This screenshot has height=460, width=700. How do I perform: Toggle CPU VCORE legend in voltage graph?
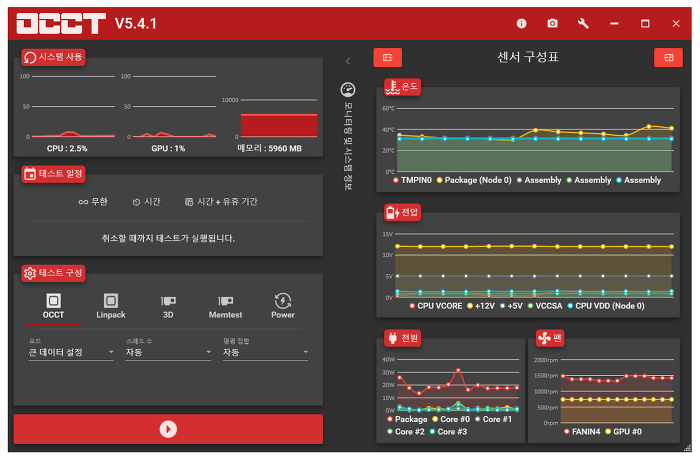click(x=436, y=306)
